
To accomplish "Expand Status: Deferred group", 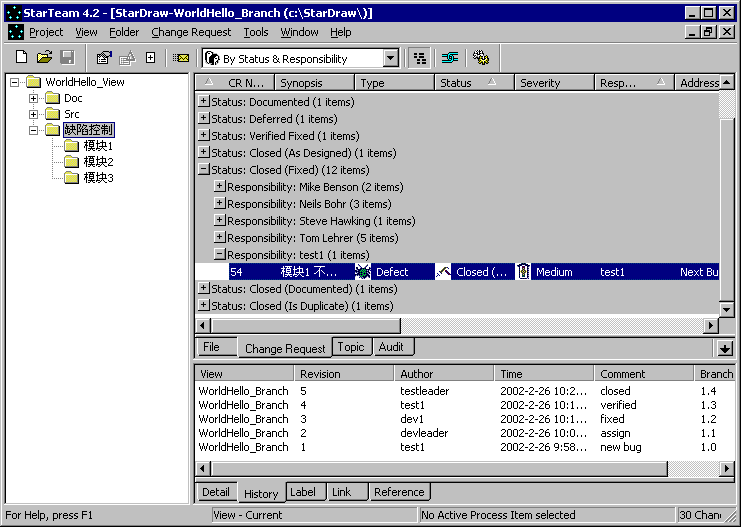I will (x=203, y=118).
